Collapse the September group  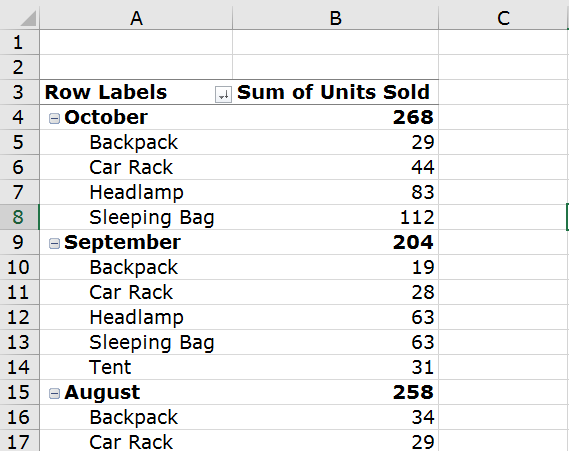54,243
